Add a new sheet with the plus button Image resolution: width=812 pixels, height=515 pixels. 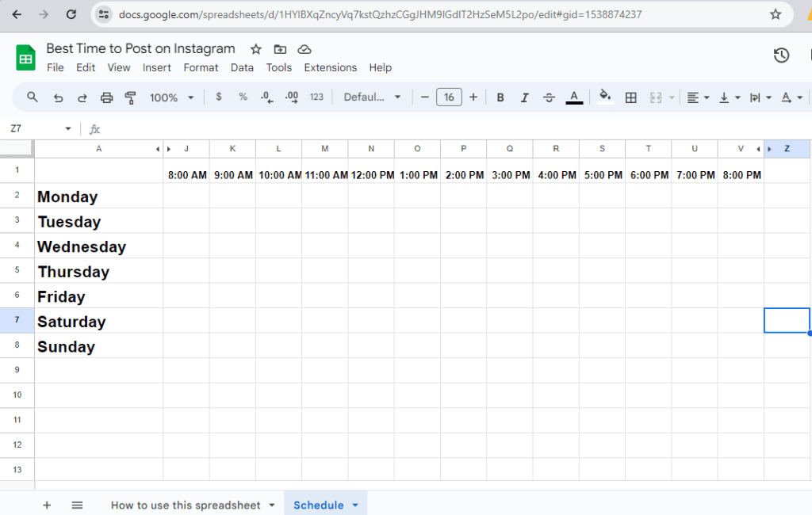pos(47,505)
